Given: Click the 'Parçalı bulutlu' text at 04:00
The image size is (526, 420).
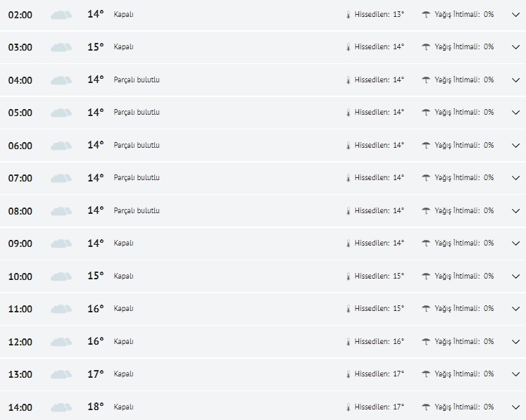Looking at the screenshot, I should click(137, 79).
